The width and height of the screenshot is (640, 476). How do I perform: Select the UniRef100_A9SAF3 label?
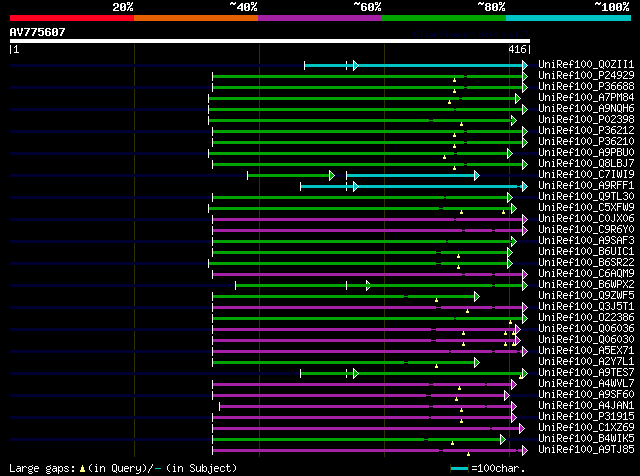tap(586, 241)
